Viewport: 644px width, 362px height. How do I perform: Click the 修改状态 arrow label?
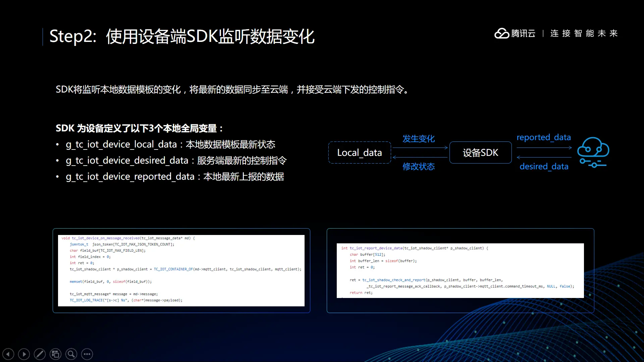tap(419, 167)
